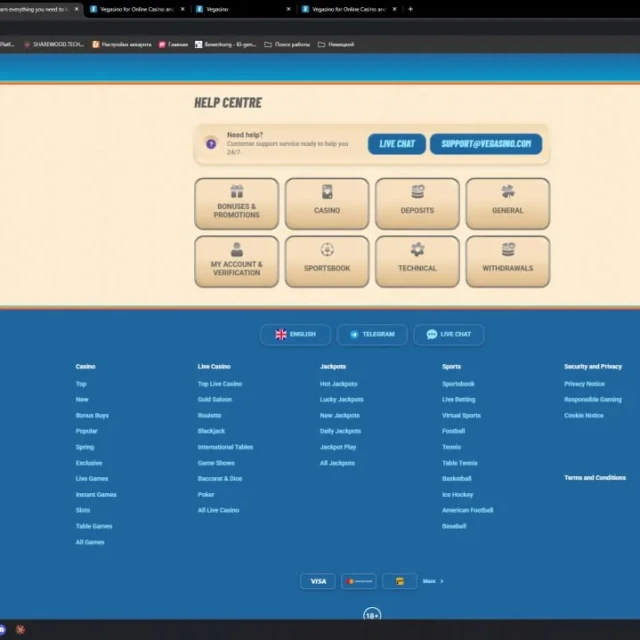Viewport: 640px width, 640px height.
Task: Switch to second Vegasino Online Casino tab
Action: tap(137, 9)
